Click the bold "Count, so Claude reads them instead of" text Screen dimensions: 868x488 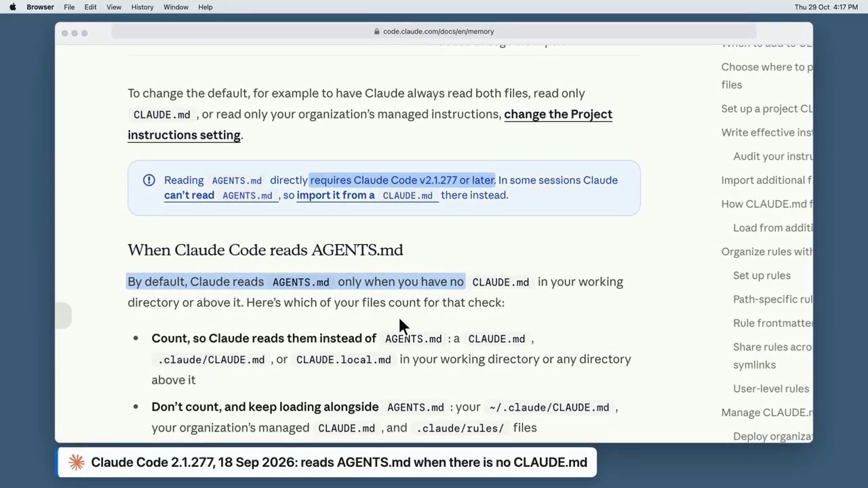click(264, 338)
